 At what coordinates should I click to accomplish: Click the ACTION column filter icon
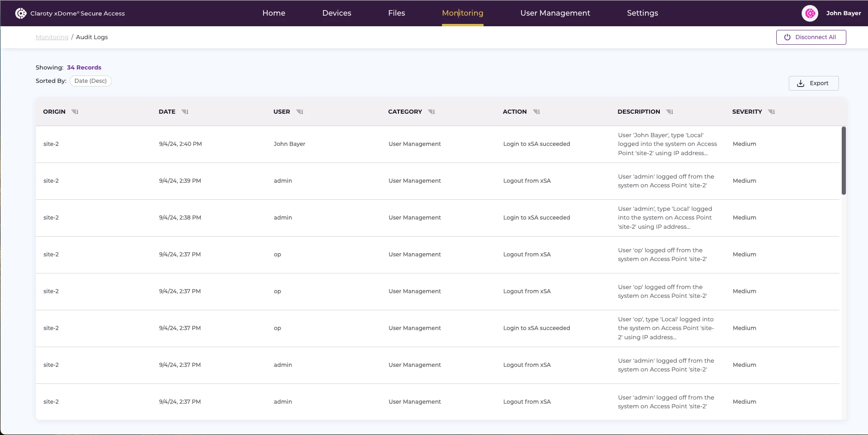click(536, 112)
